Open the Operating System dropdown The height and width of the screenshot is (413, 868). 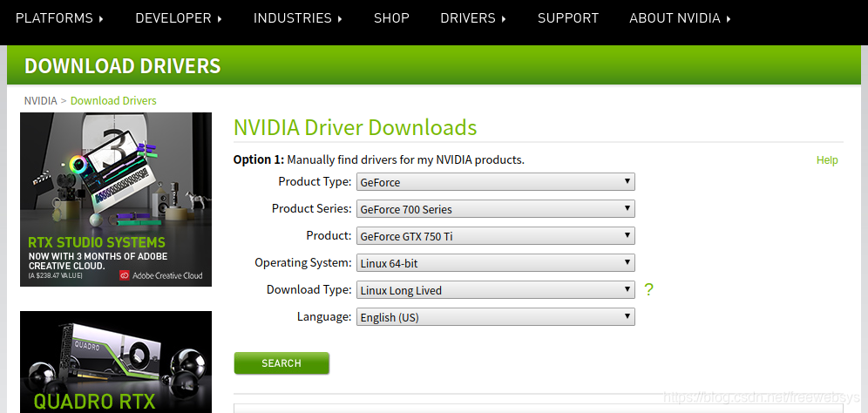coord(496,263)
